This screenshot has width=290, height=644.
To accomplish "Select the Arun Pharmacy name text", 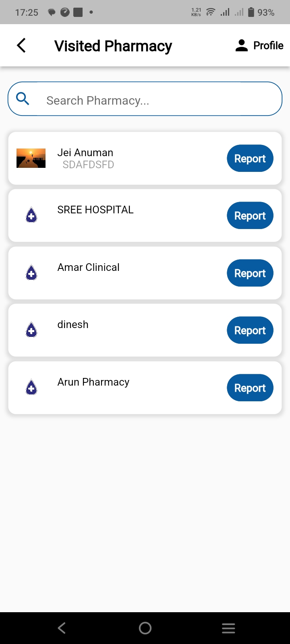I will pos(93,382).
